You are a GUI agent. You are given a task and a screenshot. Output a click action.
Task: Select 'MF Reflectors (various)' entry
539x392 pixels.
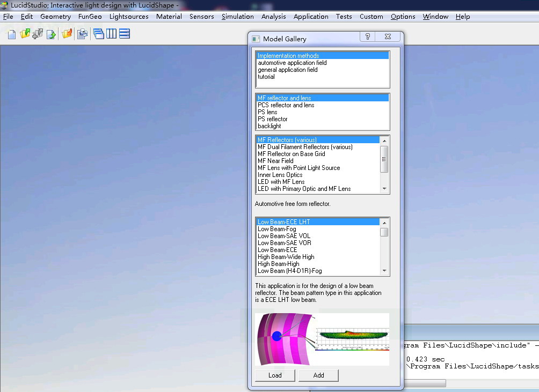coord(318,140)
